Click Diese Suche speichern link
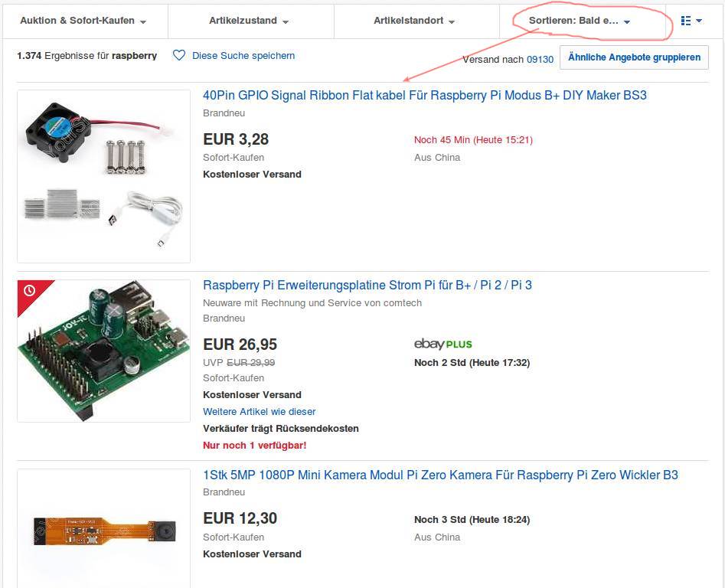 [x=243, y=56]
